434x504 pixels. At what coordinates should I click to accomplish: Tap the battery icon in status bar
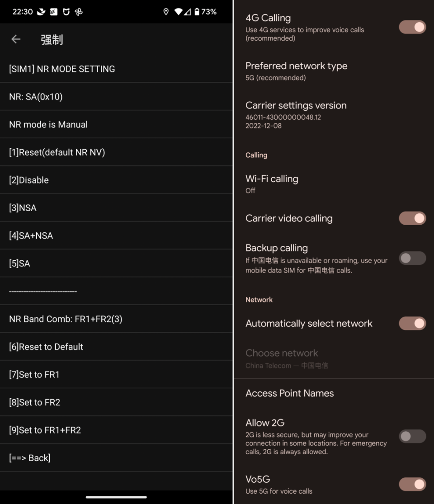(x=197, y=12)
